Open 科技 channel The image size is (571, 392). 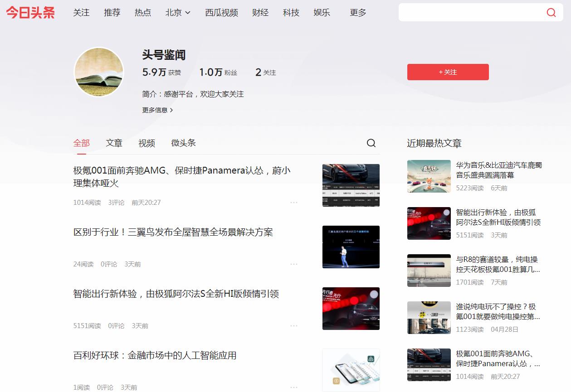291,13
